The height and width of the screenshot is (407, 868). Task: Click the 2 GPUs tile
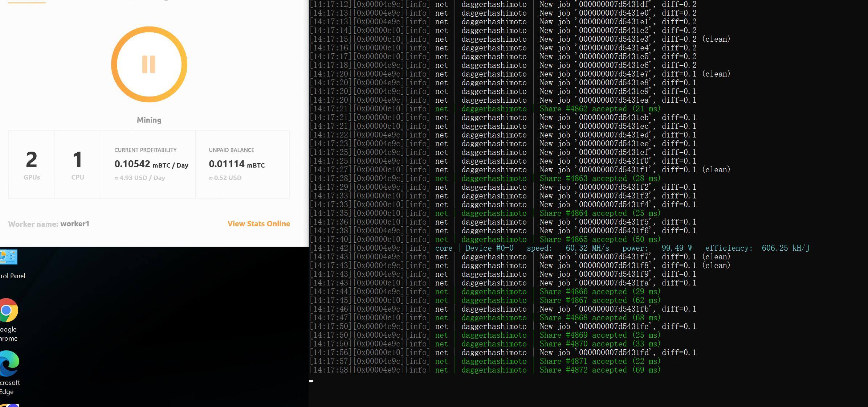[32, 164]
